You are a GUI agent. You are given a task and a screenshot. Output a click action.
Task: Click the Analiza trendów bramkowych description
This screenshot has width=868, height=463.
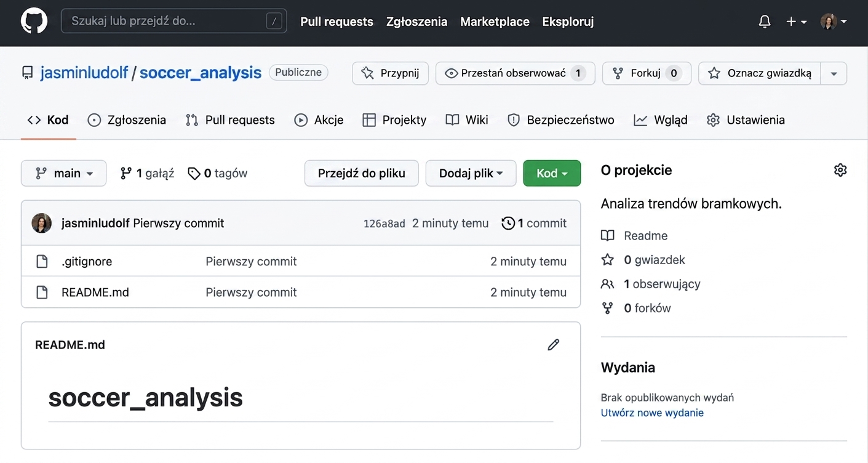[x=691, y=204]
